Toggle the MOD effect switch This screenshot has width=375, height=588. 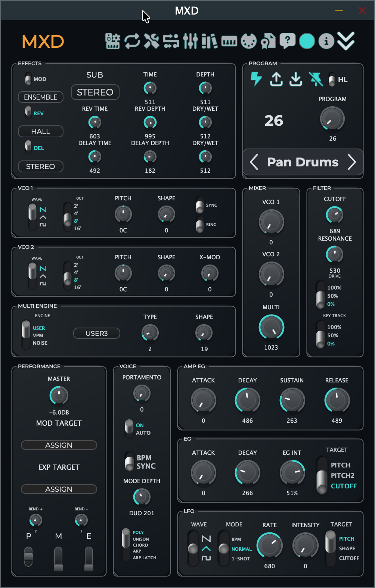pyautogui.click(x=28, y=79)
